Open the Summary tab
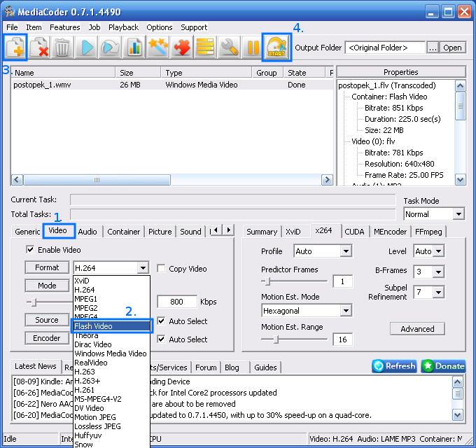The image size is (476, 448). point(262,232)
